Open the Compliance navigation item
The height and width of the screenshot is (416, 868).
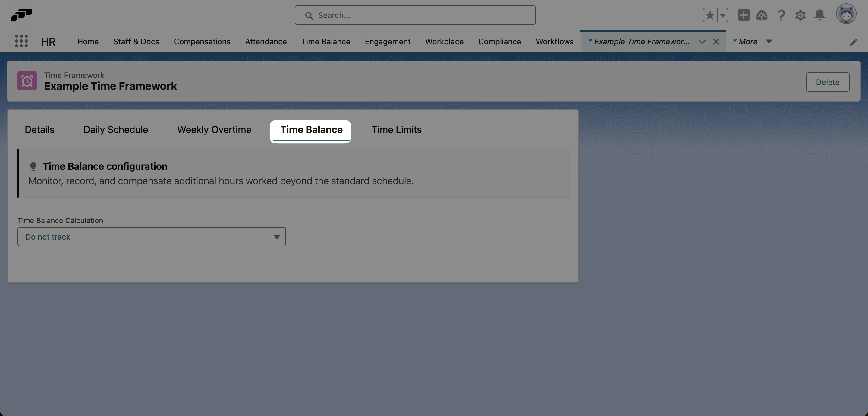click(499, 42)
